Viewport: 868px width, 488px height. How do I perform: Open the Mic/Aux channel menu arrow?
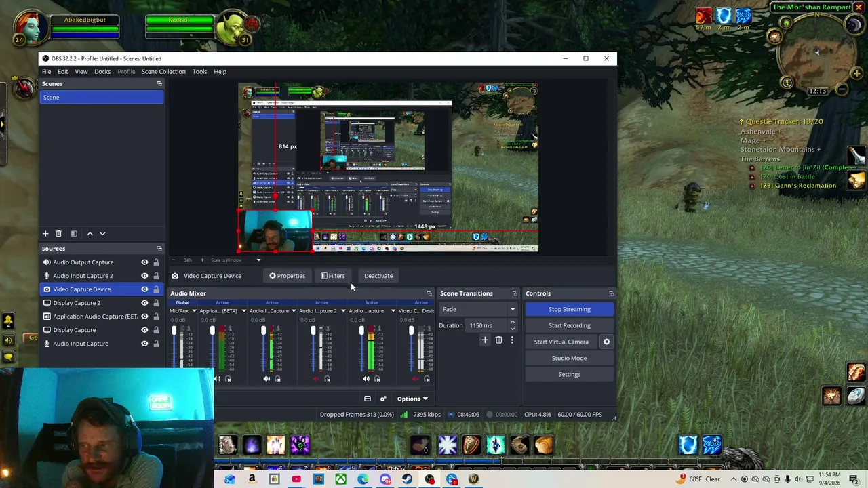(x=194, y=311)
